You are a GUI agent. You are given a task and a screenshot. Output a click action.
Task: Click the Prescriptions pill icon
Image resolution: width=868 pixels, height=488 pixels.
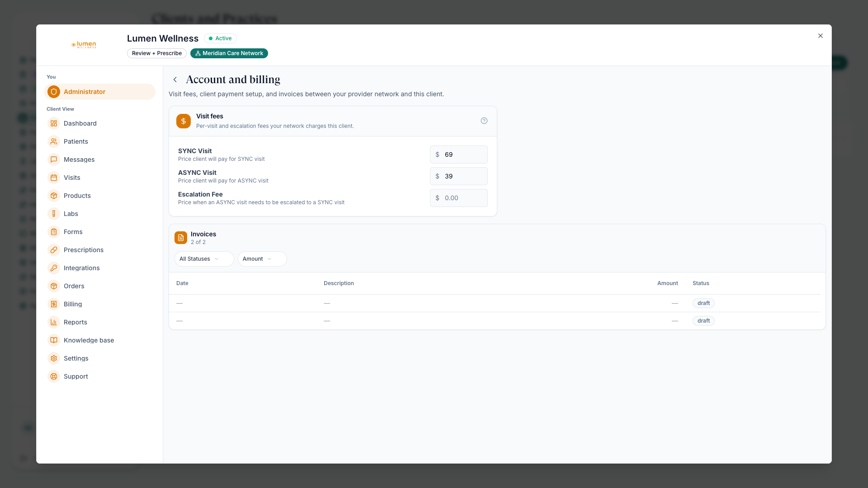54,250
